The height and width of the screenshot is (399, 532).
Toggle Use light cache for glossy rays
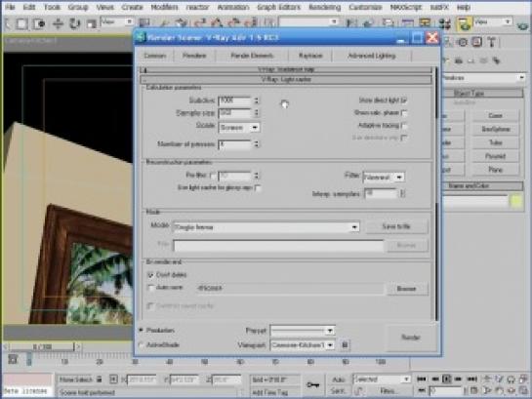point(258,187)
